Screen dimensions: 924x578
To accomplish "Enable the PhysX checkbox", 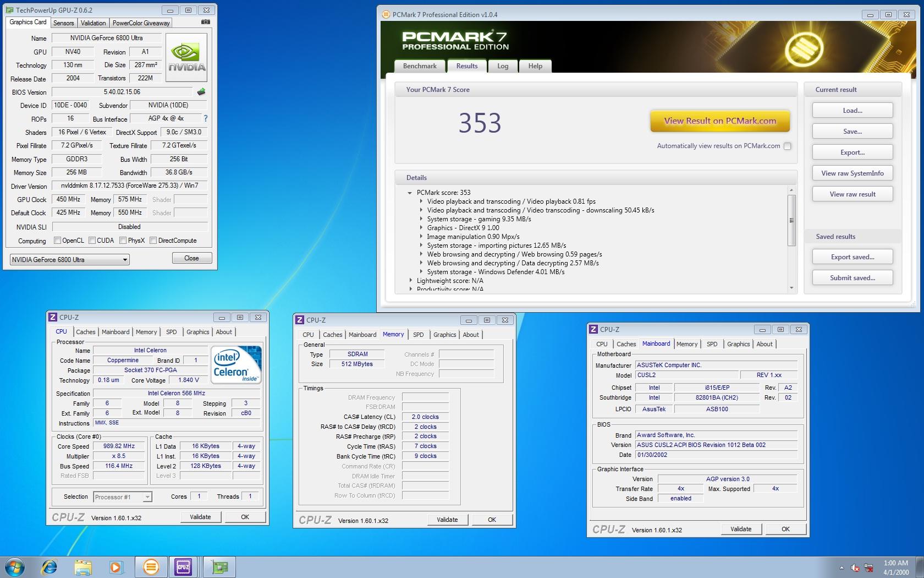I will (x=124, y=241).
